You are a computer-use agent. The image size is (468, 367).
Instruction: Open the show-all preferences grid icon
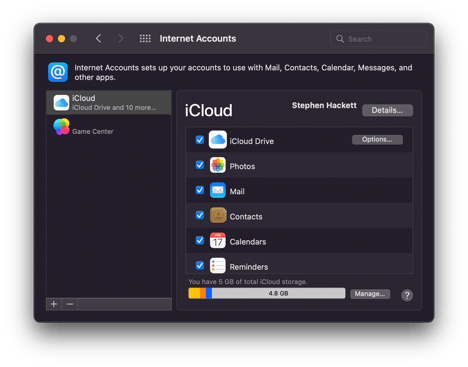coord(145,39)
